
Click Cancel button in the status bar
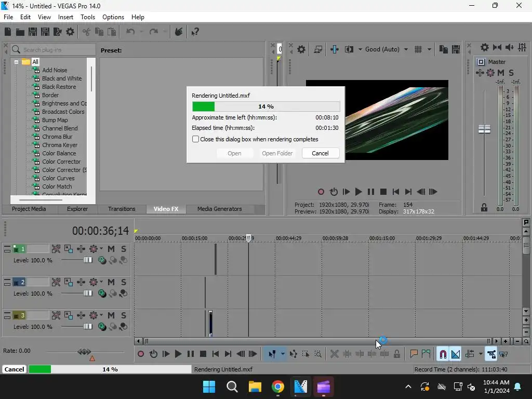click(x=14, y=369)
